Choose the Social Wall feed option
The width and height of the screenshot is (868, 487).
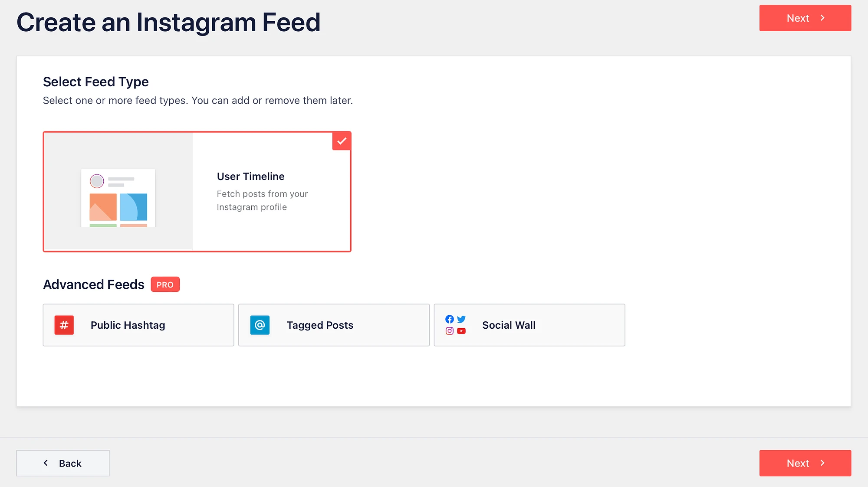point(529,325)
